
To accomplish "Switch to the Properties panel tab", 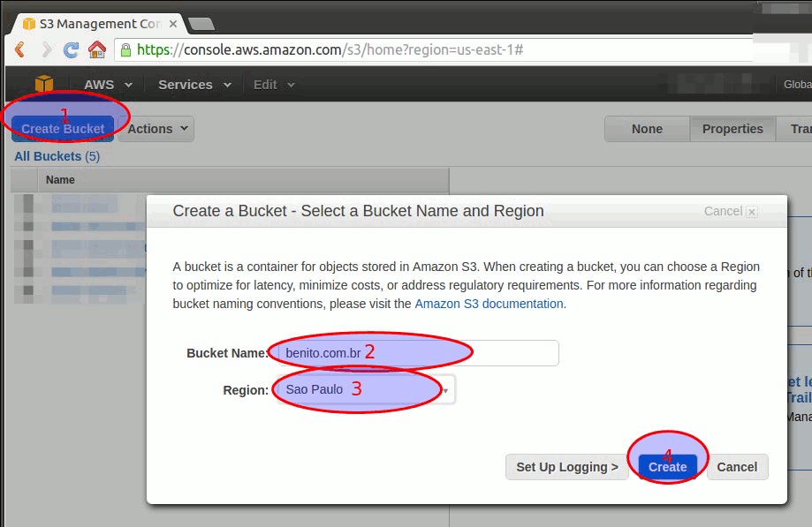I will pos(732,129).
